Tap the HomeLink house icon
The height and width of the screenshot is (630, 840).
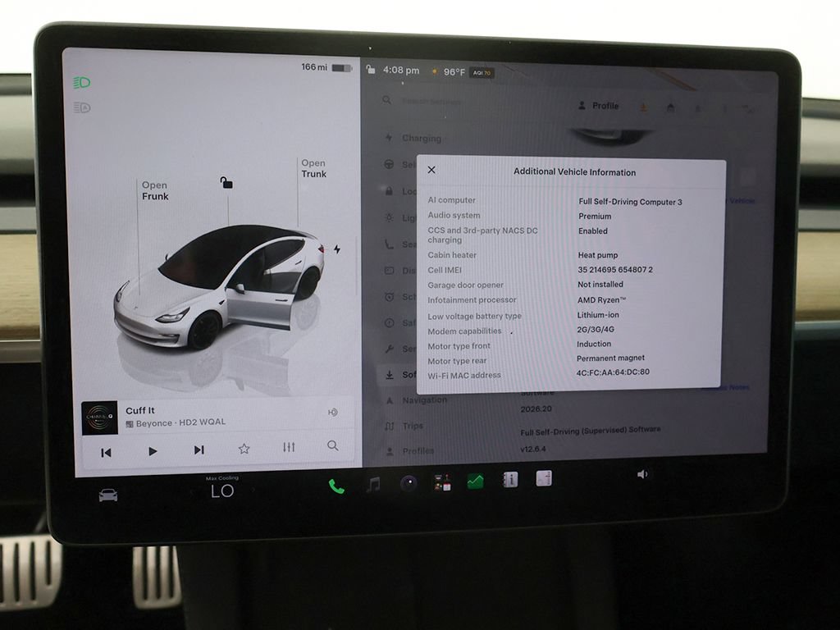670,108
